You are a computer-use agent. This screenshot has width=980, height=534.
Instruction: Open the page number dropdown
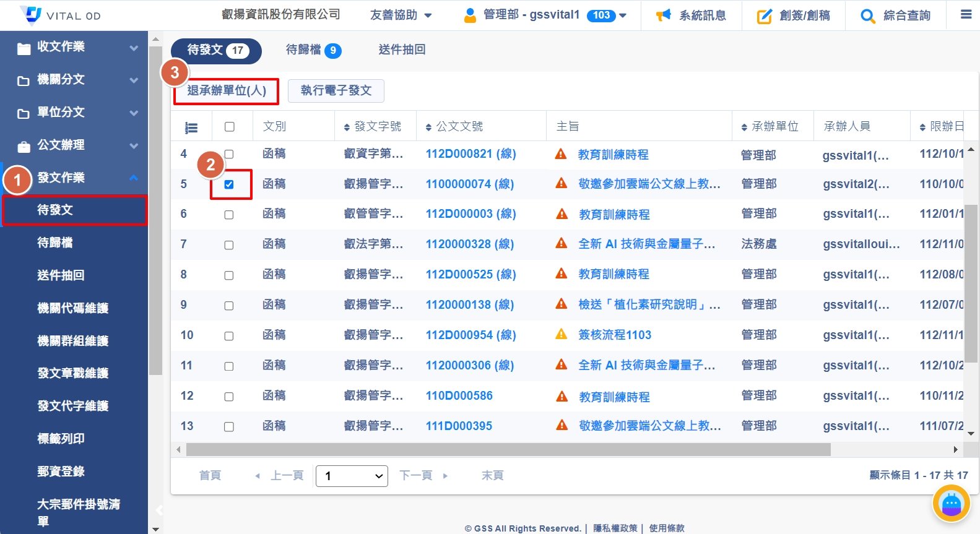[x=352, y=476]
